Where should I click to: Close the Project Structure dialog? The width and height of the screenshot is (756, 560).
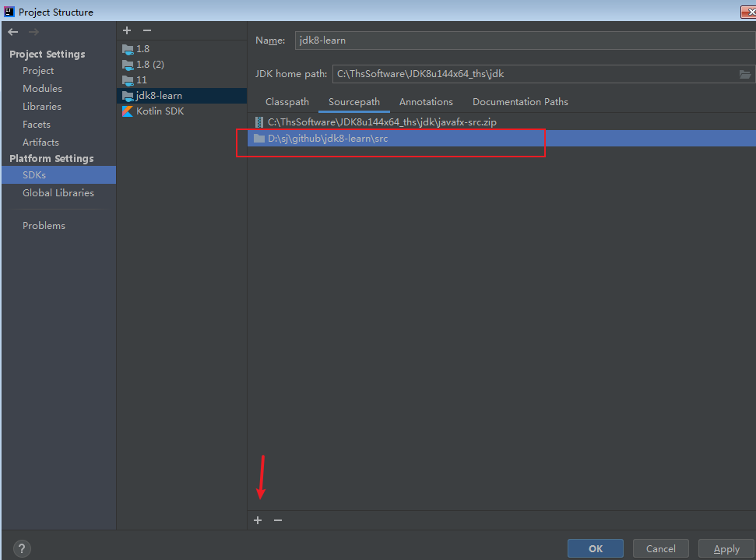point(749,12)
